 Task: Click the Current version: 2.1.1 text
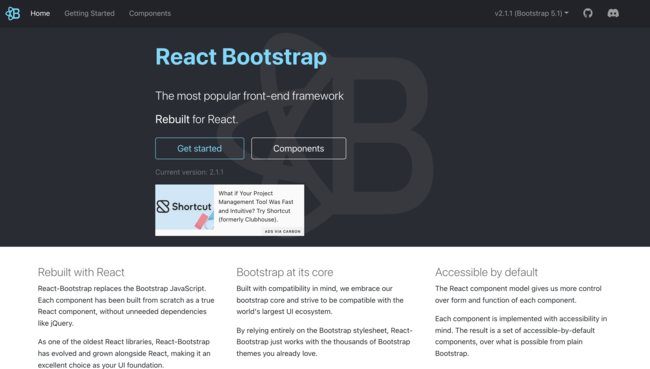189,172
